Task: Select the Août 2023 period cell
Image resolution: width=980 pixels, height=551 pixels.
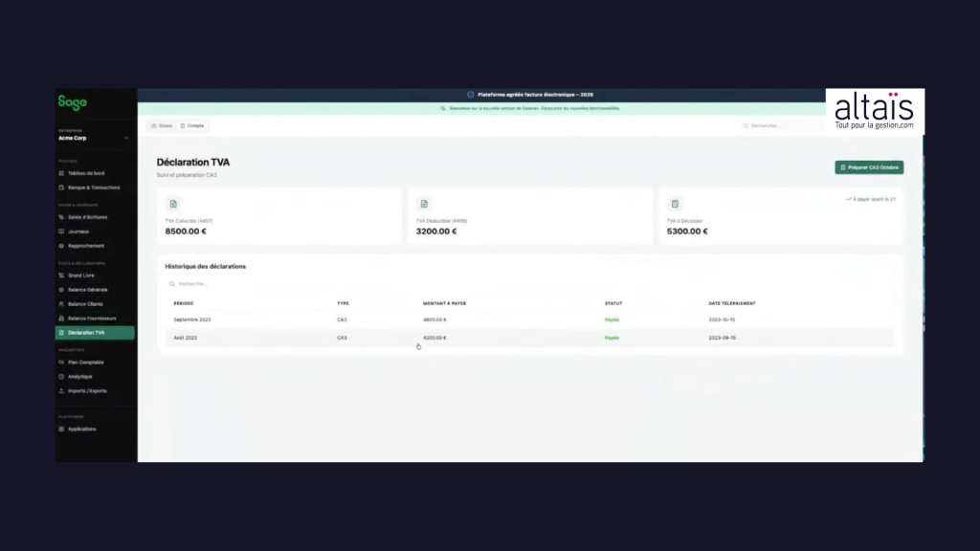Action: pyautogui.click(x=185, y=338)
